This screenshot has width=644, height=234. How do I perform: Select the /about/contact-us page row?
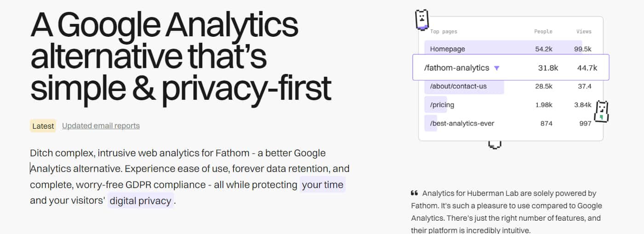(511, 86)
